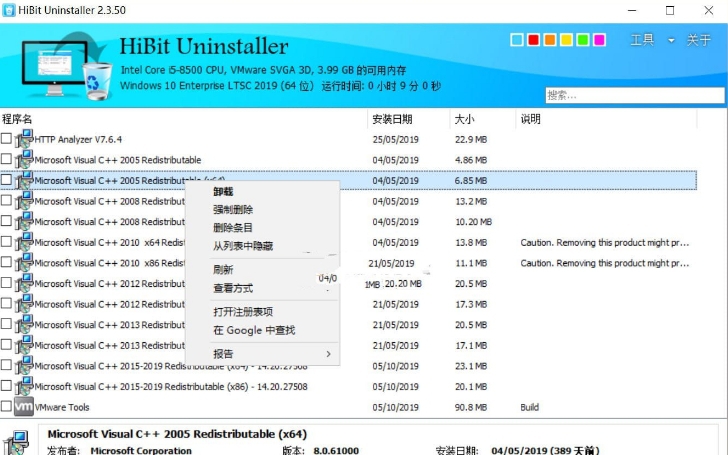Click 刷新 in the context menu

coord(223,270)
